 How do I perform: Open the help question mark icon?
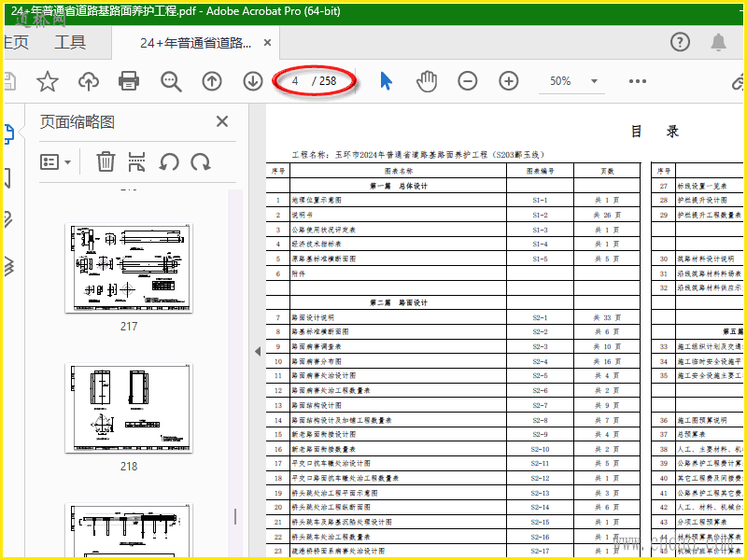(x=681, y=42)
